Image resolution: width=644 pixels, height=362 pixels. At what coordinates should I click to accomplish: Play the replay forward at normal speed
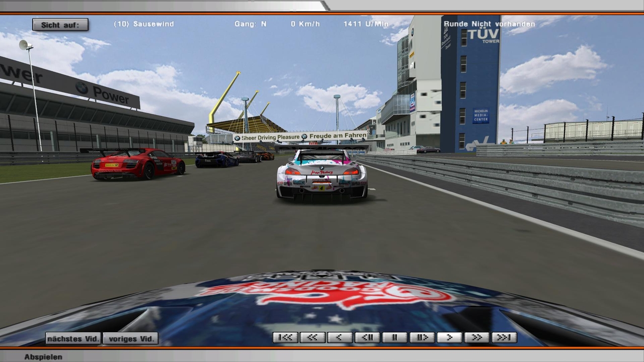click(x=449, y=337)
